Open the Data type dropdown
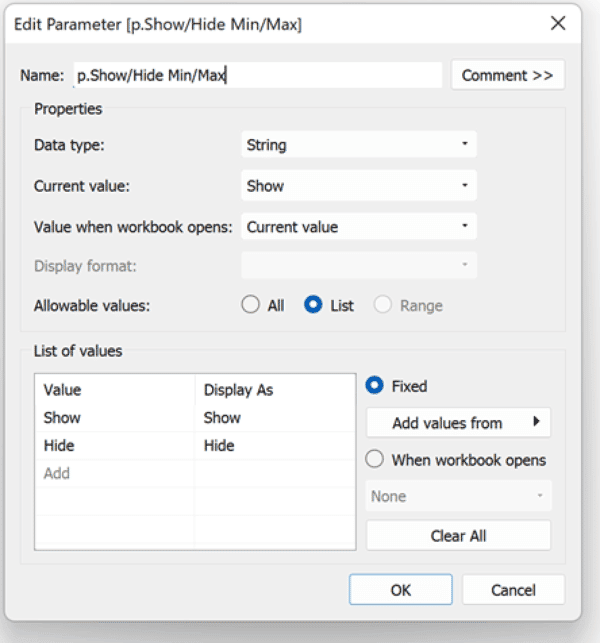 click(x=359, y=145)
